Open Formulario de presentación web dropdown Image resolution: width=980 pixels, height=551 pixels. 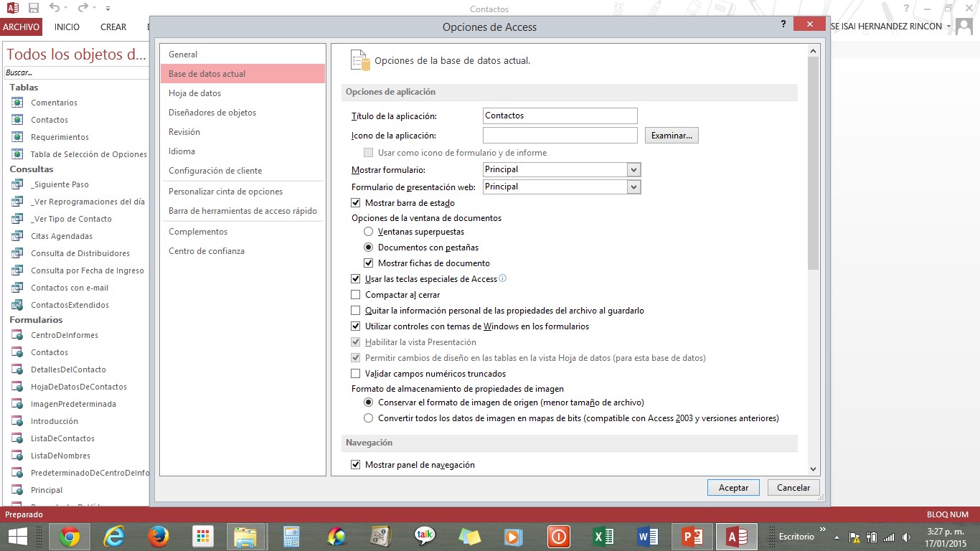click(x=633, y=187)
